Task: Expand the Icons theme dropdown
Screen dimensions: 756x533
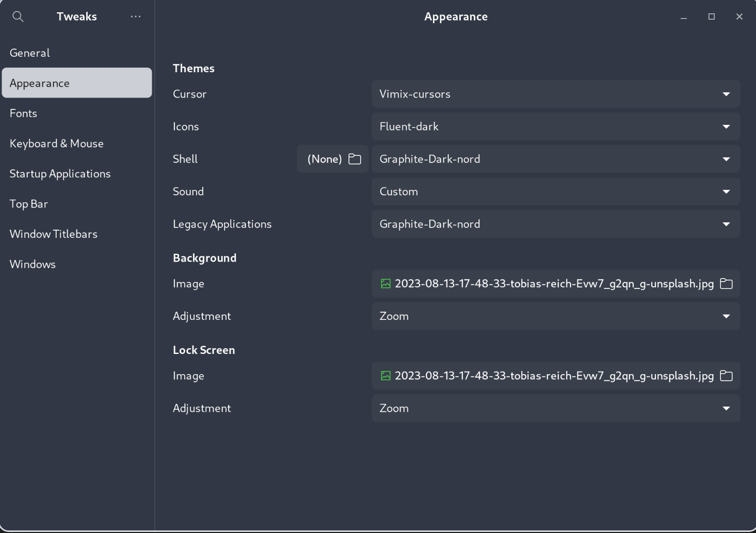Action: pos(555,126)
